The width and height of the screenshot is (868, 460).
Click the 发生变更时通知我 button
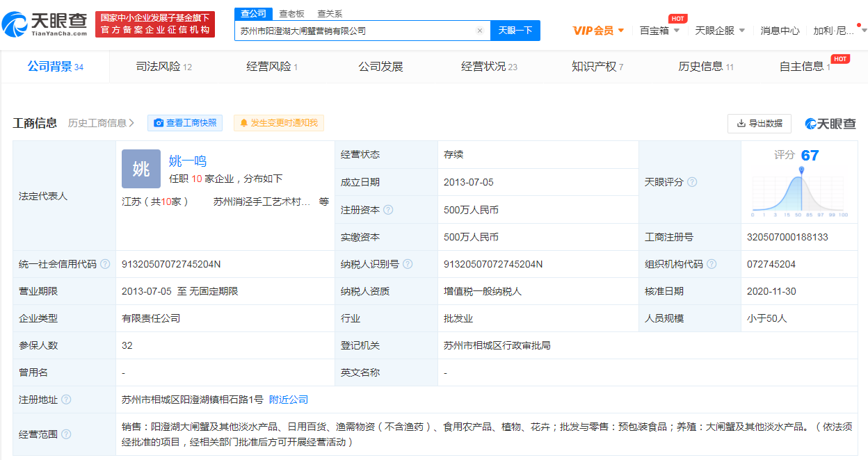279,123
